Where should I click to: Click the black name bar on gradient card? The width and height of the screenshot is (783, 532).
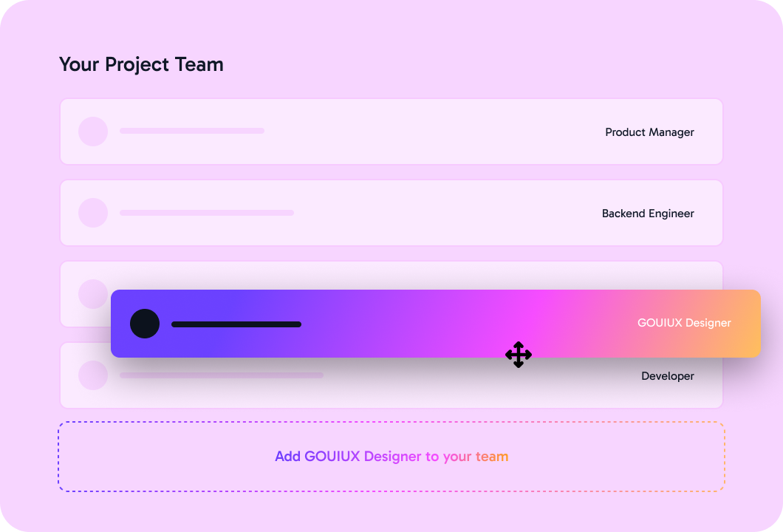coord(236,324)
